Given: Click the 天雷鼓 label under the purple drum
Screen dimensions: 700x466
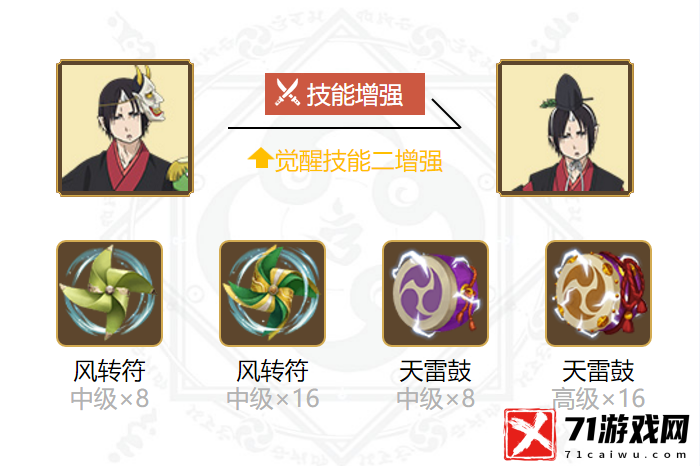Looking at the screenshot, I should click(435, 371).
